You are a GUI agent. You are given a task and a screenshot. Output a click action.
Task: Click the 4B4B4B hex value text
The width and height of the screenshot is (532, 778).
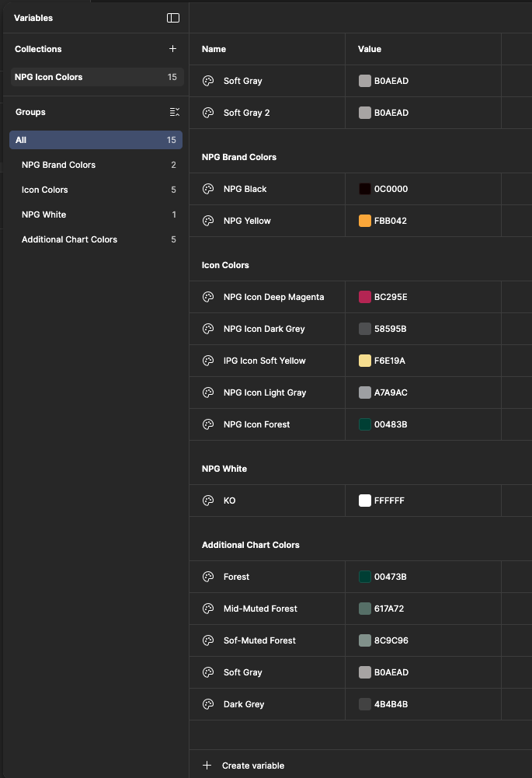[x=391, y=704]
